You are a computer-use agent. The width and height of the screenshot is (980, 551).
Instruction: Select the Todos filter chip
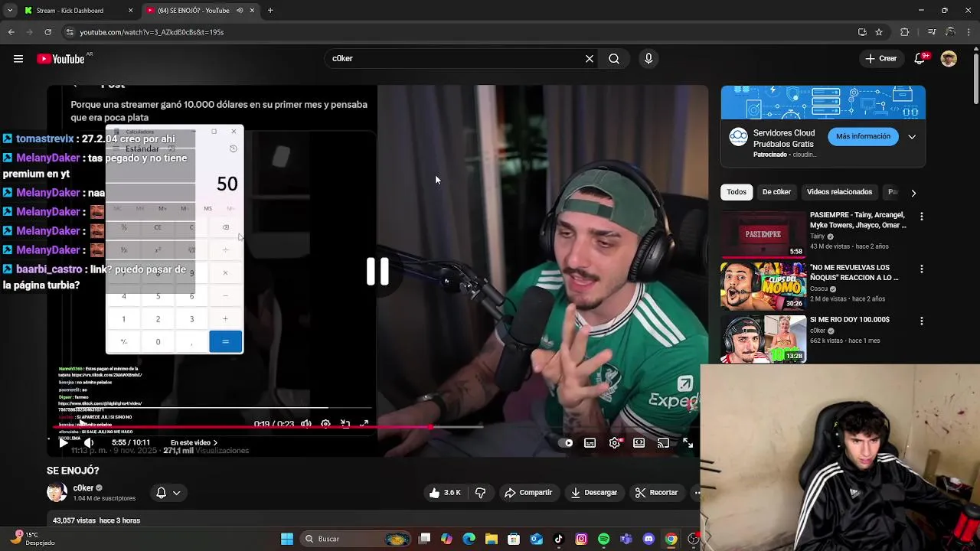(737, 192)
